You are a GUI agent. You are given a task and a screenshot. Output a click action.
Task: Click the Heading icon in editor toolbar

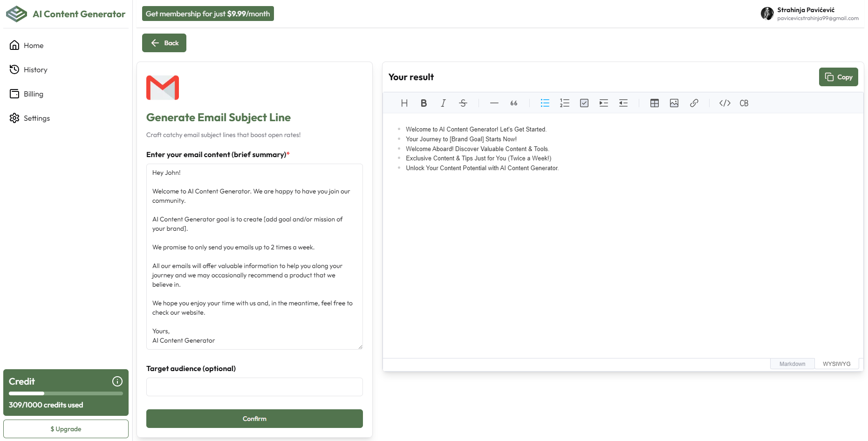tap(404, 103)
